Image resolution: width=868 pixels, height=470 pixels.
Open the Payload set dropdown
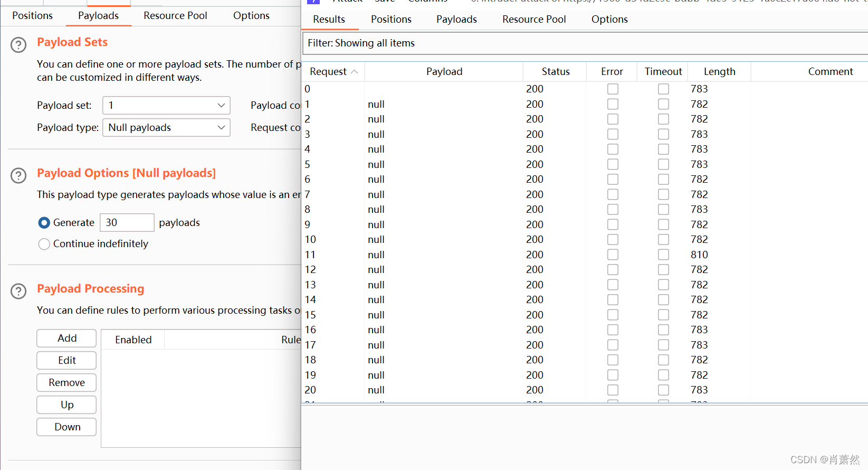tap(166, 106)
